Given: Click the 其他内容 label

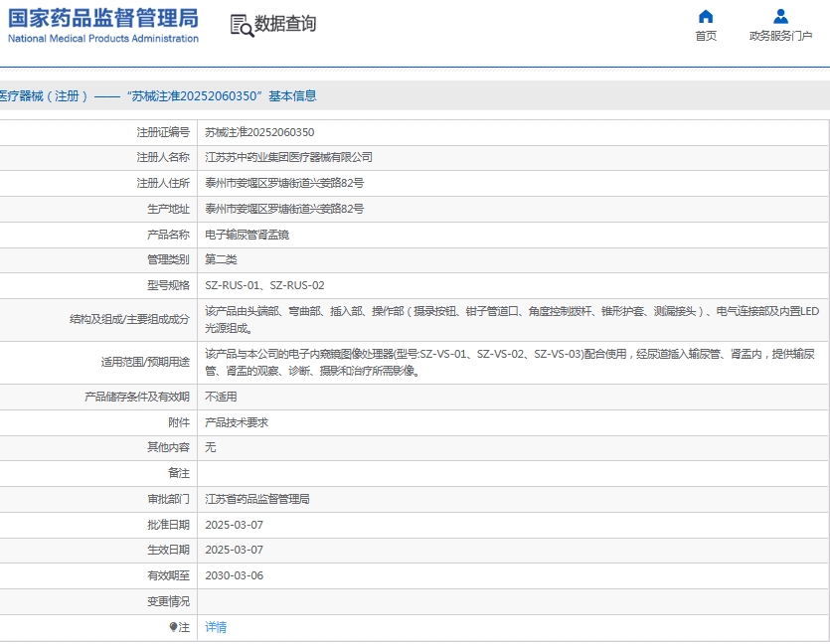Looking at the screenshot, I should (168, 447).
